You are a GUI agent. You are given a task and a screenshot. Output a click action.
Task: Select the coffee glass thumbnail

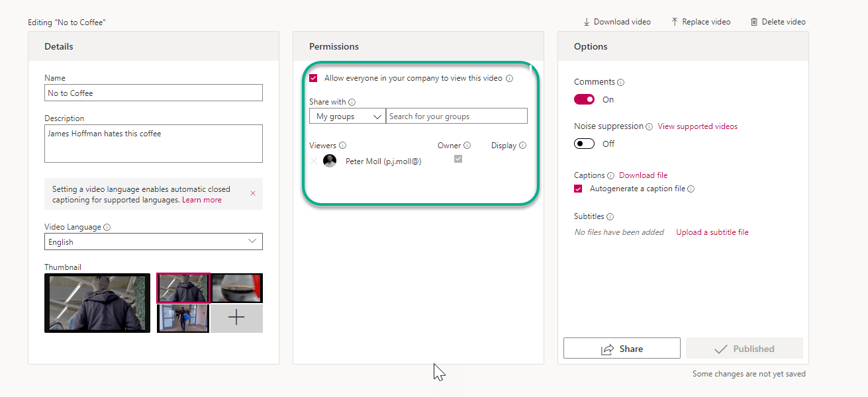pyautogui.click(x=237, y=288)
